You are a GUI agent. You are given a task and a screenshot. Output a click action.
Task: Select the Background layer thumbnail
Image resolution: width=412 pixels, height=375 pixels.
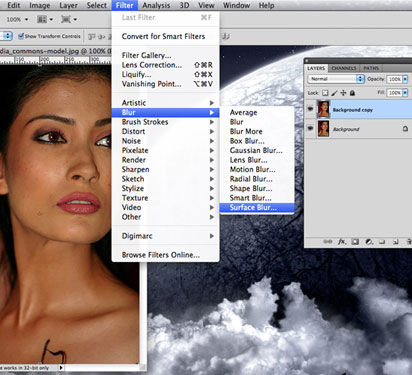click(323, 128)
